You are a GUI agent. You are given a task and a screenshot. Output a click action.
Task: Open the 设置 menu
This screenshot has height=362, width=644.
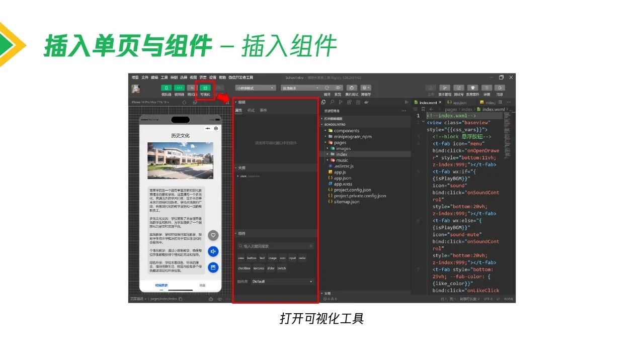(x=212, y=77)
